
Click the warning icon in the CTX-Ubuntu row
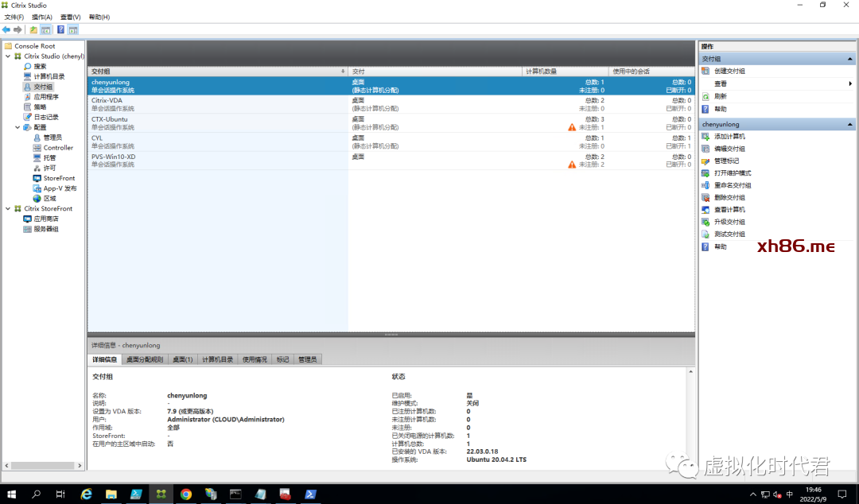point(572,127)
